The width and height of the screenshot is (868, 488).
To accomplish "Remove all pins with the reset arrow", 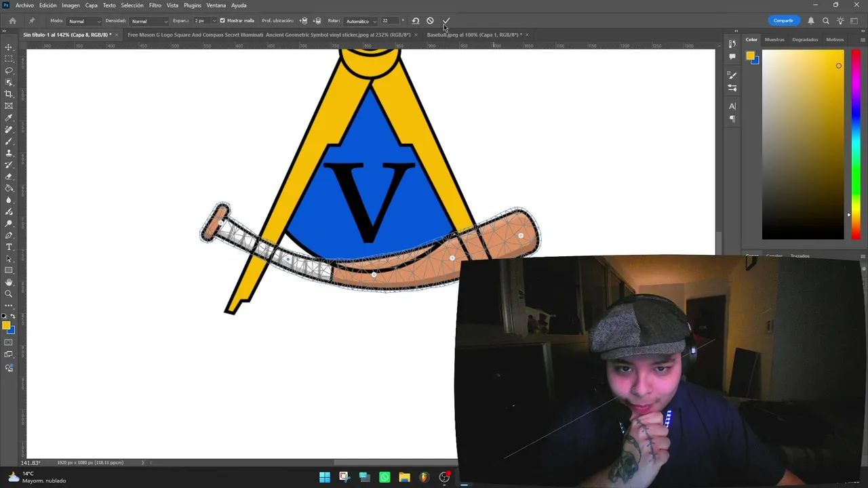I will [416, 21].
